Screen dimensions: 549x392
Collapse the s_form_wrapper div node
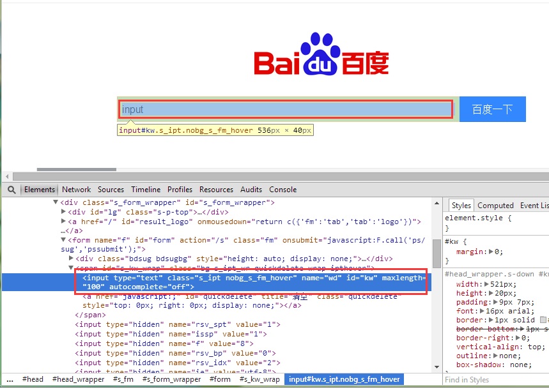point(56,202)
